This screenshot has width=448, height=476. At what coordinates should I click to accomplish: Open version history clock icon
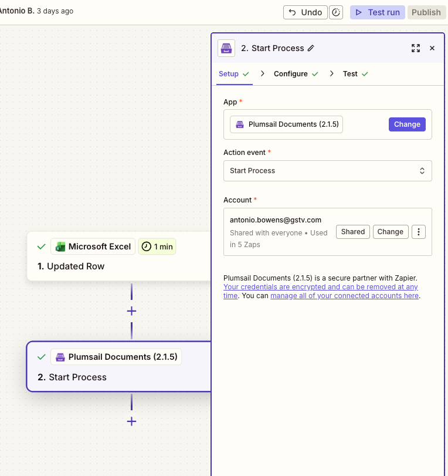[x=336, y=12]
